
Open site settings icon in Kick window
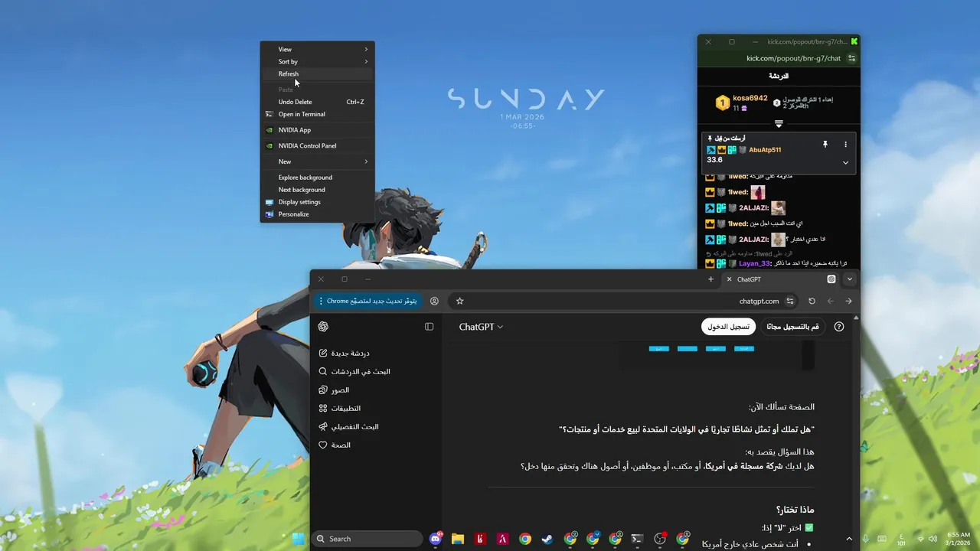(851, 58)
